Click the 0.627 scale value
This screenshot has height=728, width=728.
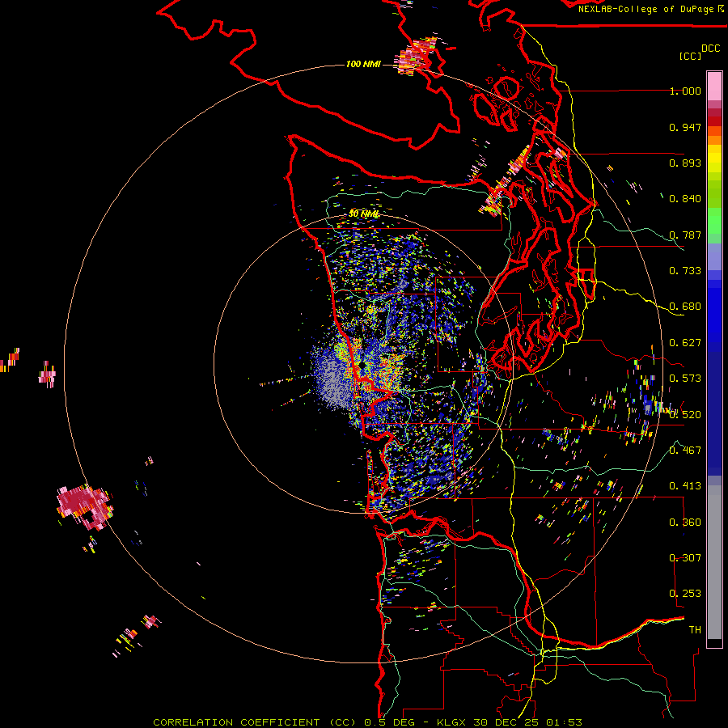point(685,343)
